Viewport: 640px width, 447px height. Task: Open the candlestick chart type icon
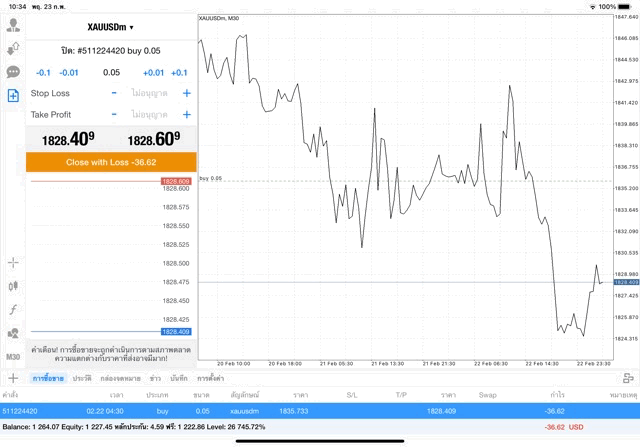pyautogui.click(x=13, y=286)
